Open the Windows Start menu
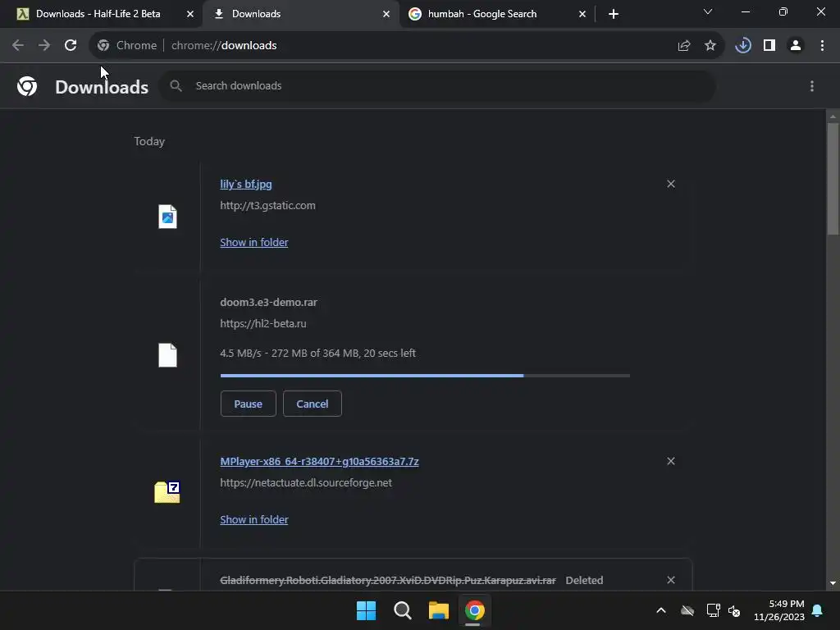Screen dimensions: 840x630 tap(367, 610)
